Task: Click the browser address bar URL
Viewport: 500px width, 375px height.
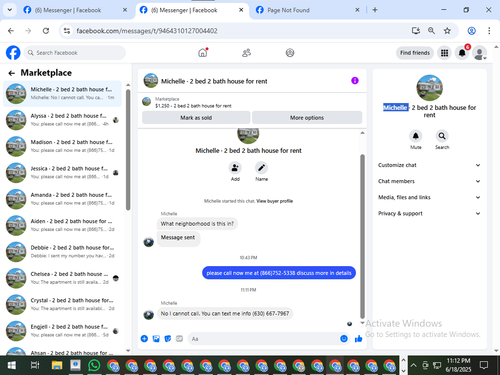Action: click(x=147, y=31)
